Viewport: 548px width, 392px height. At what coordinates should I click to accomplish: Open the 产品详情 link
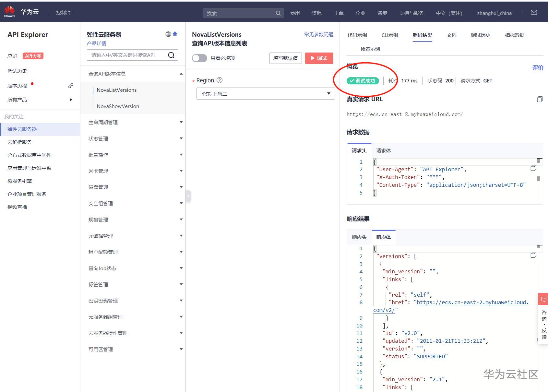pyautogui.click(x=97, y=43)
